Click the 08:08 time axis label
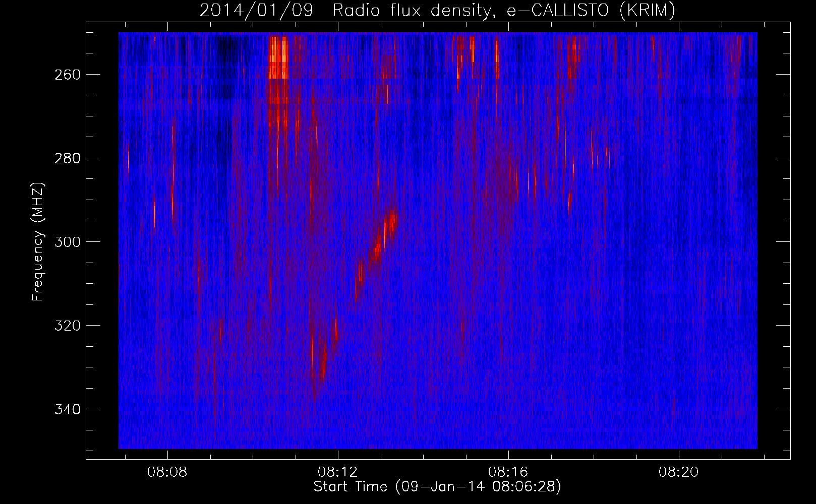Image resolution: width=816 pixels, height=504 pixels. pyautogui.click(x=167, y=472)
